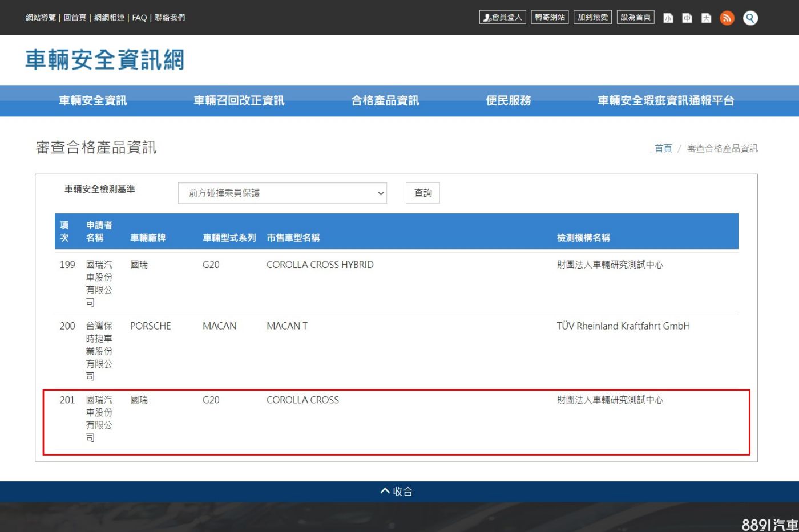The width and height of the screenshot is (799, 532).
Task: Click the 會員登入 member login button
Action: [502, 17]
